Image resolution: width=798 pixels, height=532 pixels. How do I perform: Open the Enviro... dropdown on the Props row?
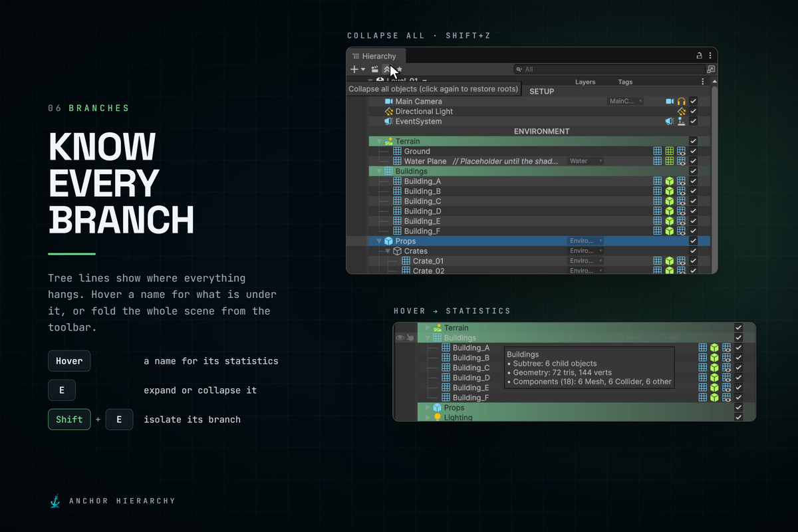pos(585,241)
